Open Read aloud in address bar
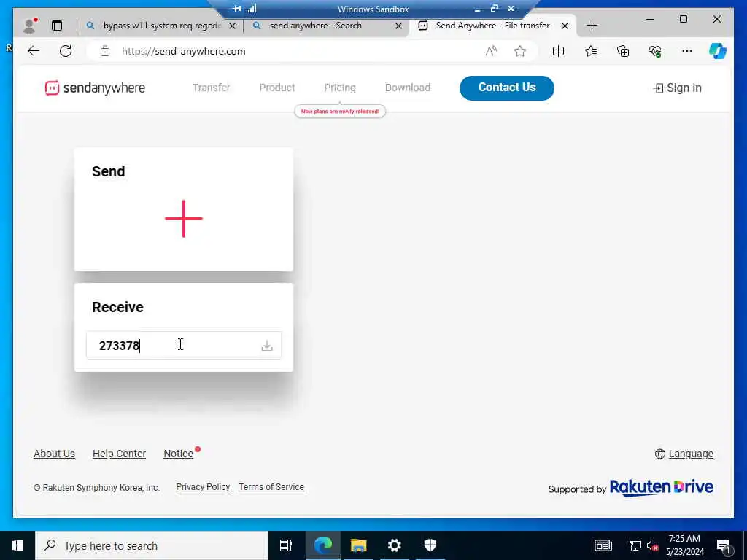The height and width of the screenshot is (560, 747). tap(491, 51)
